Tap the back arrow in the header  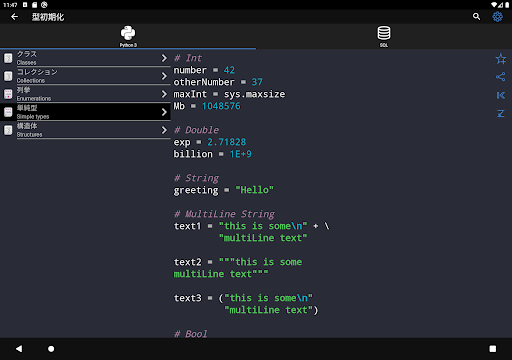coord(14,17)
